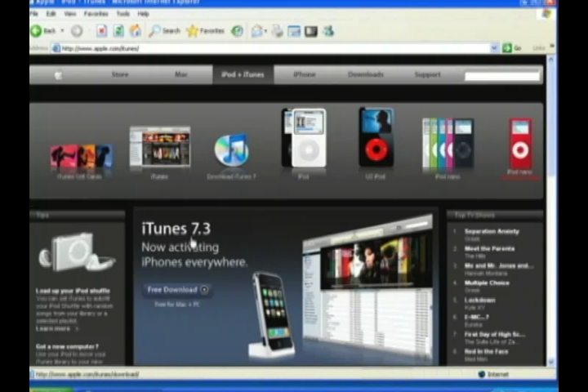Click the Stop loading icon

[101, 31]
